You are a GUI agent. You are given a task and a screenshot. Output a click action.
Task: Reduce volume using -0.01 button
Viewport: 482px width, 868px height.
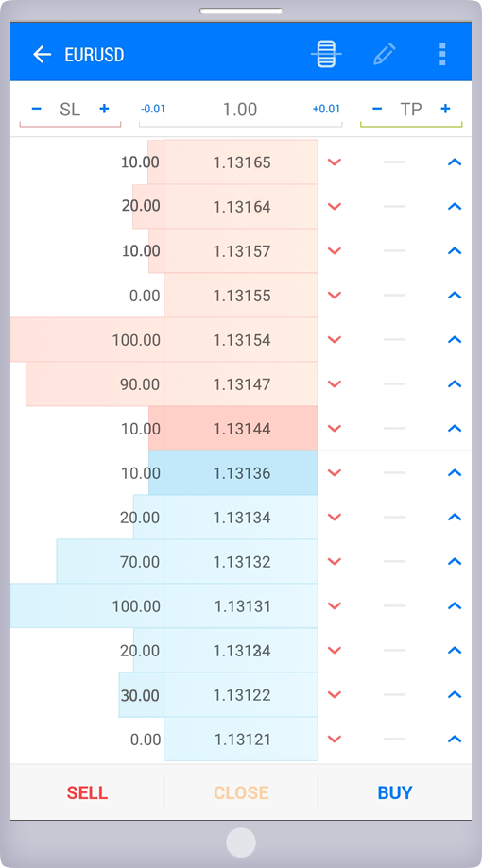(x=153, y=109)
